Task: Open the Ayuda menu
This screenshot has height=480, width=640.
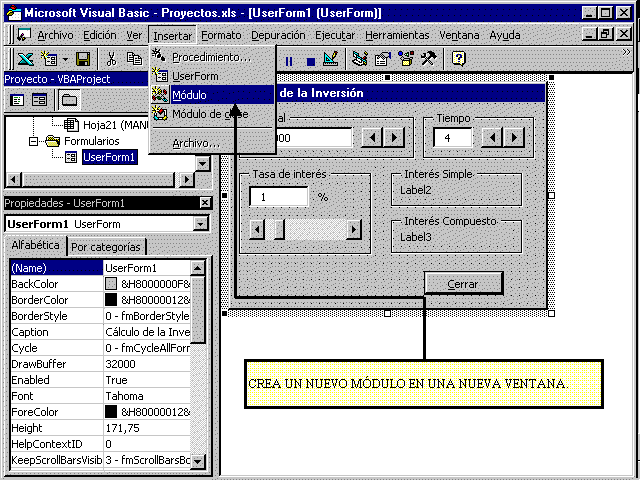Action: click(505, 36)
